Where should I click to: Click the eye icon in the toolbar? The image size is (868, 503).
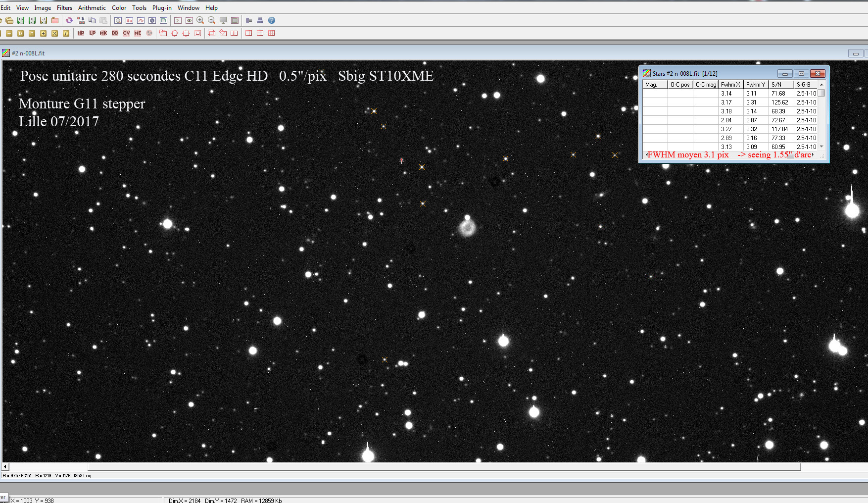tap(189, 20)
